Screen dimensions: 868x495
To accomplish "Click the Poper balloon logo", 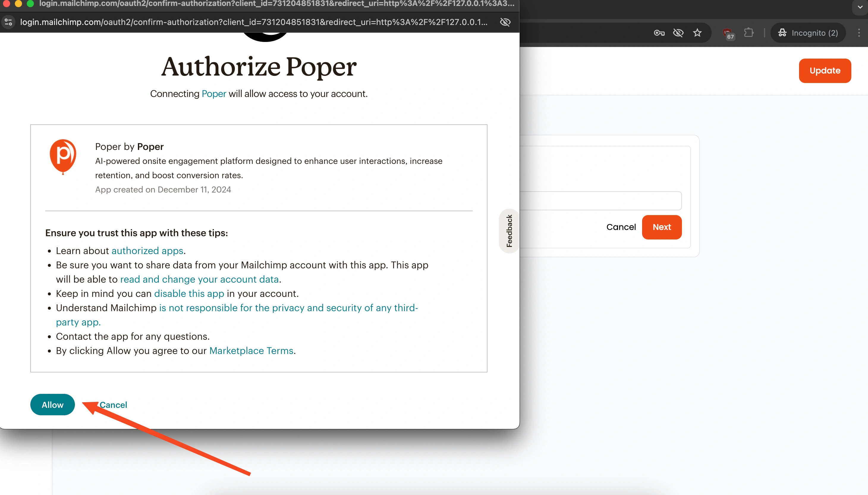I will (x=63, y=157).
